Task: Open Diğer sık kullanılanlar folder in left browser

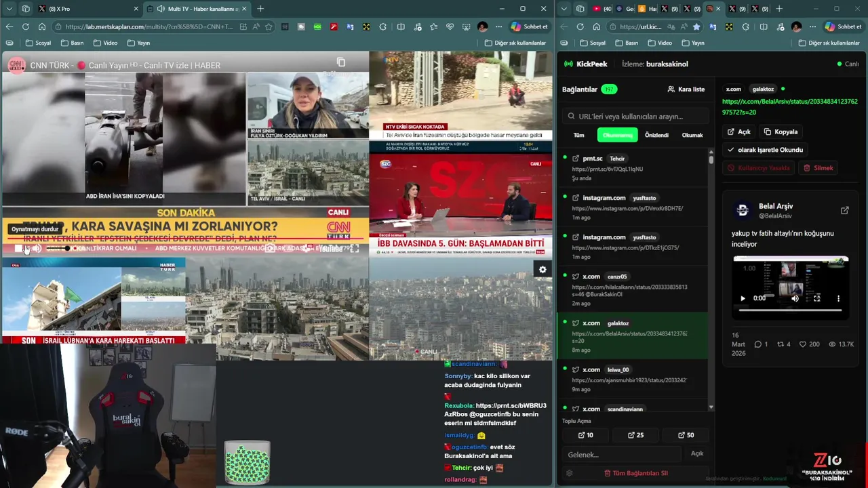Action: (515, 43)
